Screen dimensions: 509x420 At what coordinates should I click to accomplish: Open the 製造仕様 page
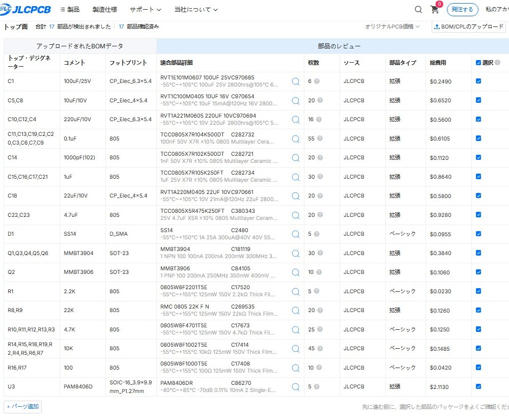[104, 10]
